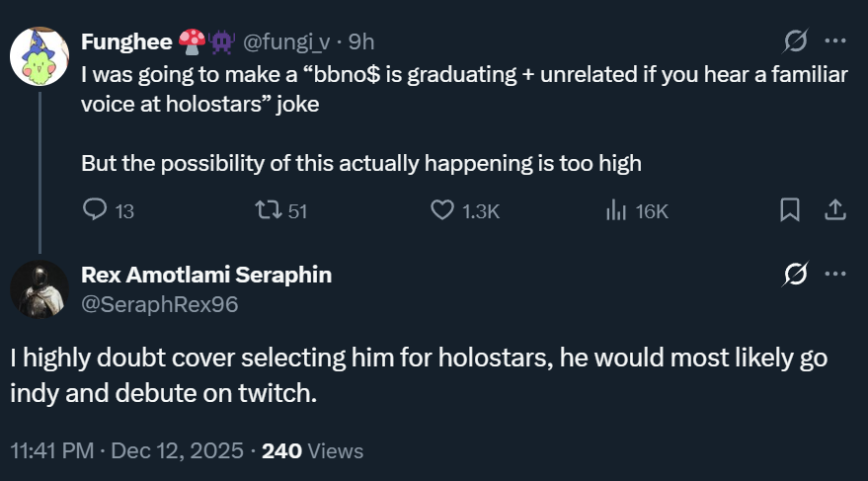Click the retweet icon with 51 reposts
This screenshot has width=868, height=481.
coord(267,210)
